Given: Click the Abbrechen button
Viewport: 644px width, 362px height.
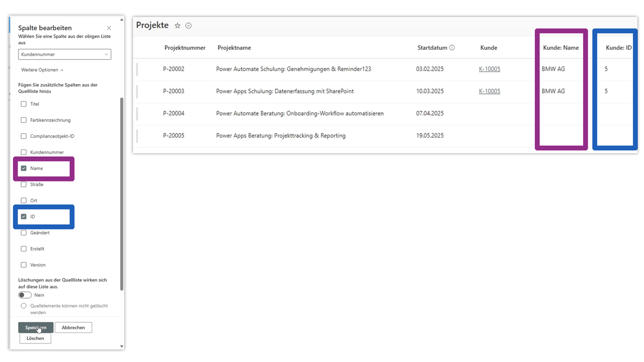Looking at the screenshot, I should pyautogui.click(x=73, y=328).
